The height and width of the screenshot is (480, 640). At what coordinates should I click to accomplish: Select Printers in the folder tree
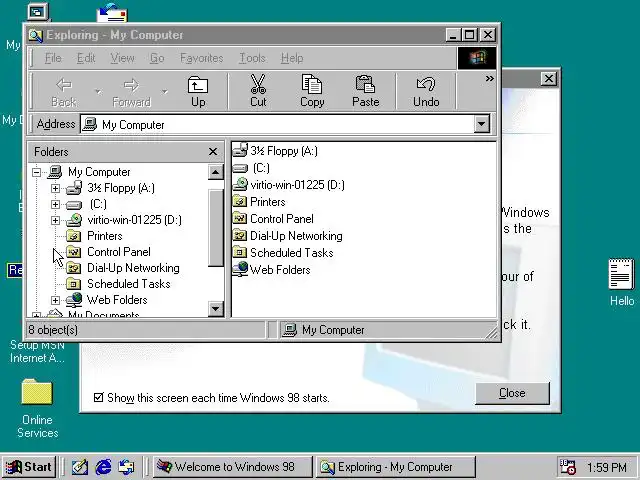tap(104, 236)
